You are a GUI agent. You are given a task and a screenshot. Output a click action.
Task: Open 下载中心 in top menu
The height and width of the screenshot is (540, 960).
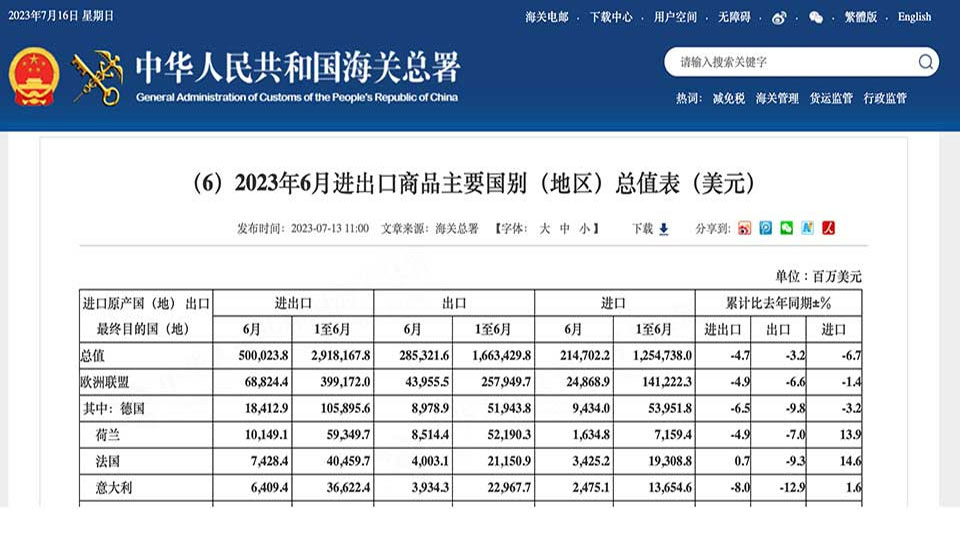(x=610, y=17)
